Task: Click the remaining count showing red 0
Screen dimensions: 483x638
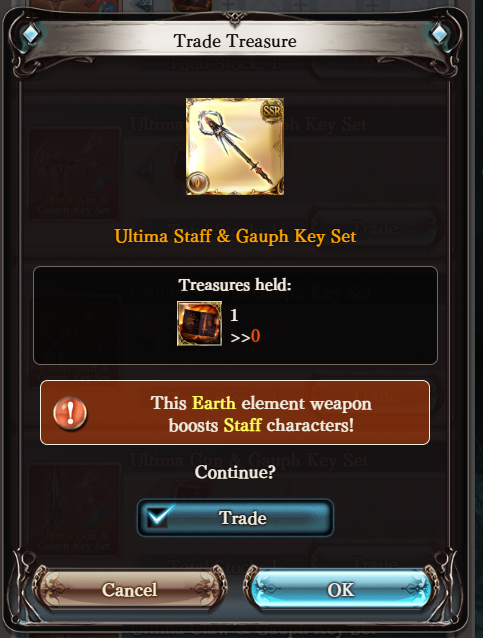Action: (255, 336)
